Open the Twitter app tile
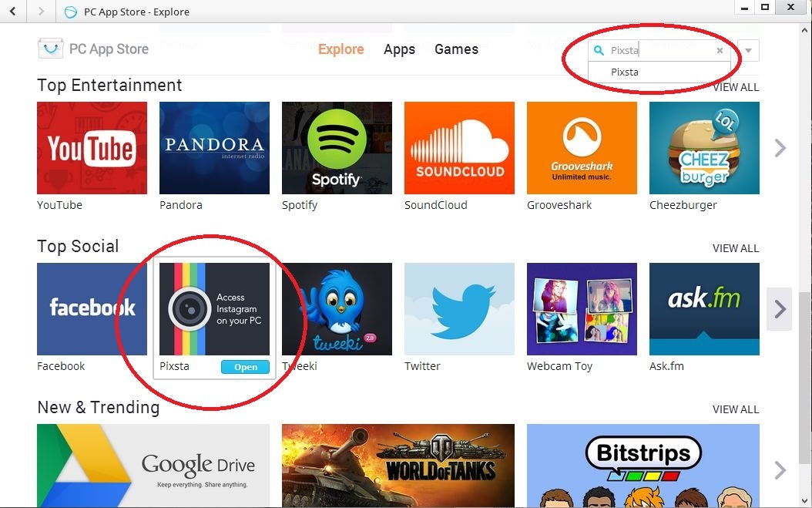Image resolution: width=812 pixels, height=508 pixels. 459,309
